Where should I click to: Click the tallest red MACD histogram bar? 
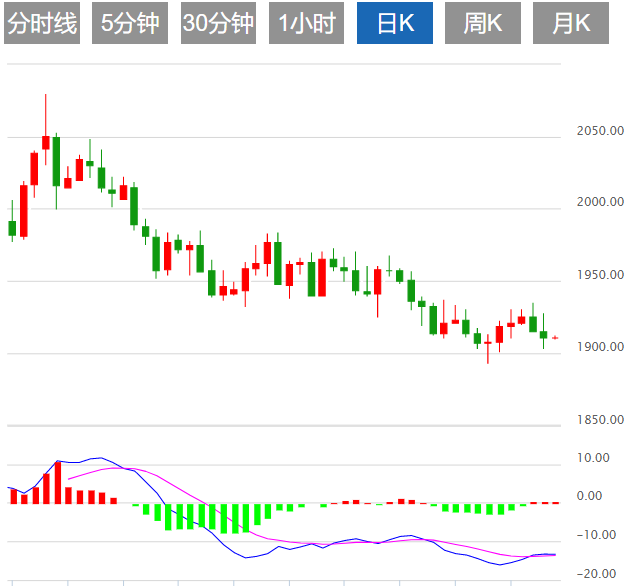point(58,483)
